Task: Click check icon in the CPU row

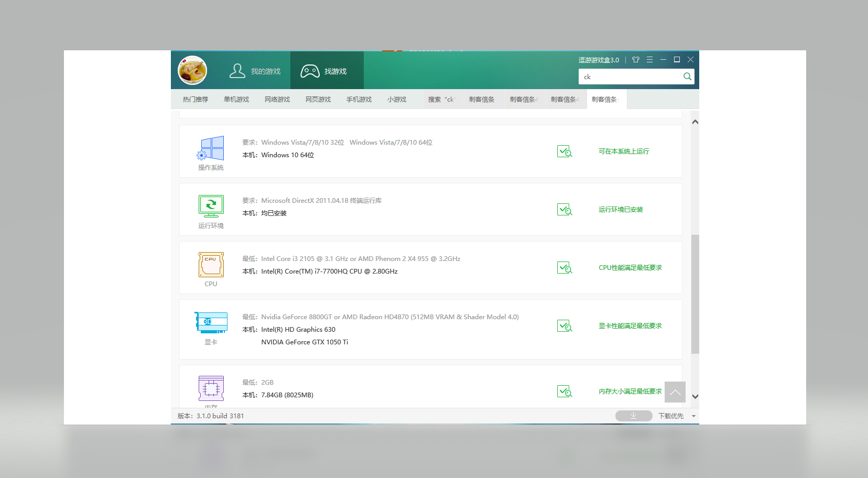Action: (x=565, y=268)
